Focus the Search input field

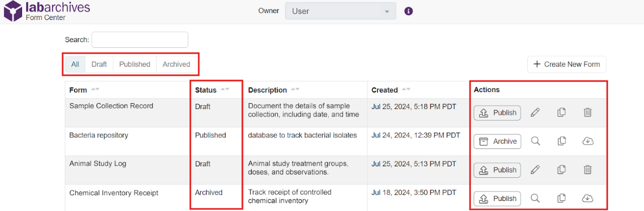[x=140, y=39]
